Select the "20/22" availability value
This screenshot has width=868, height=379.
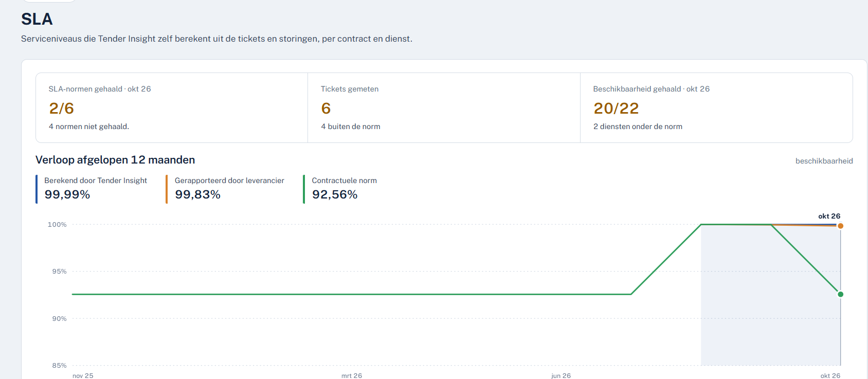tap(616, 108)
